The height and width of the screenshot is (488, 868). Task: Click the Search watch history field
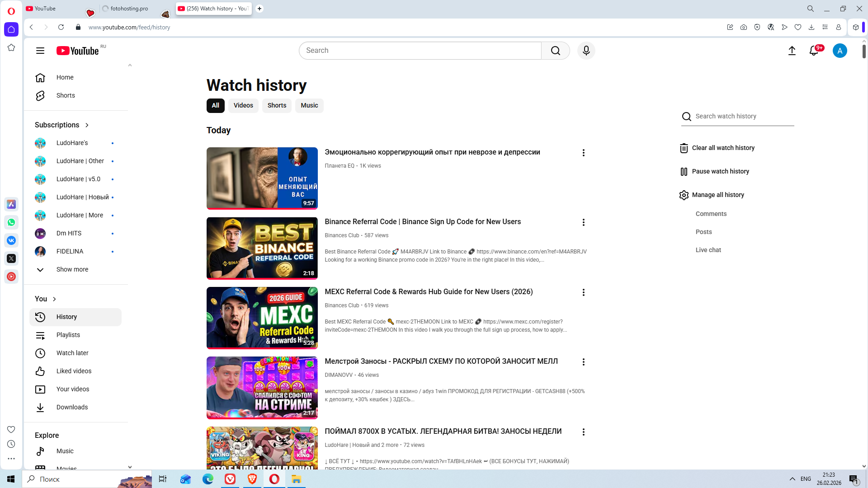click(744, 117)
